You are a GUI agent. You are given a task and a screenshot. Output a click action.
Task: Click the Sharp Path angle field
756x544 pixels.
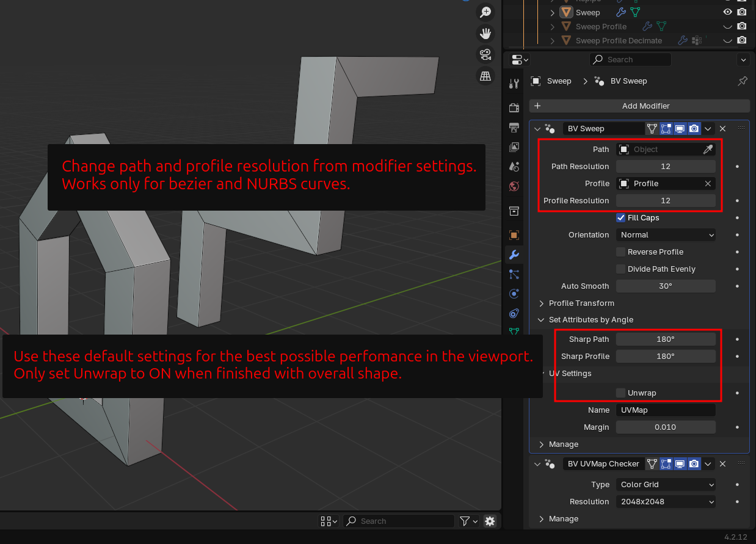tap(666, 339)
